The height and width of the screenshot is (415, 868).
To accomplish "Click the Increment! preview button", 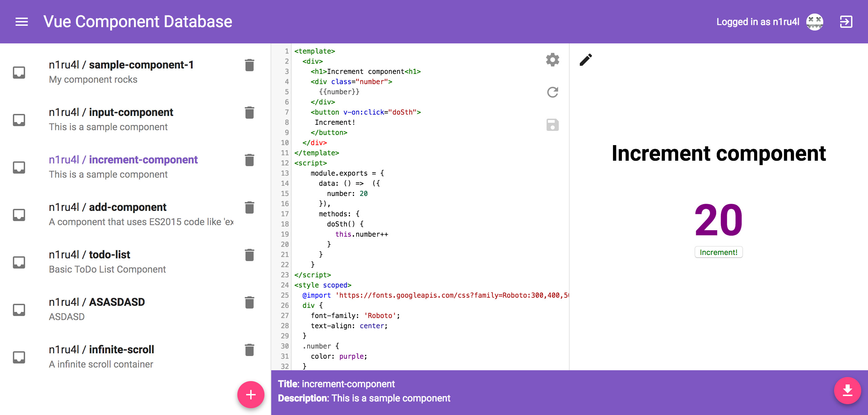I will pyautogui.click(x=718, y=252).
